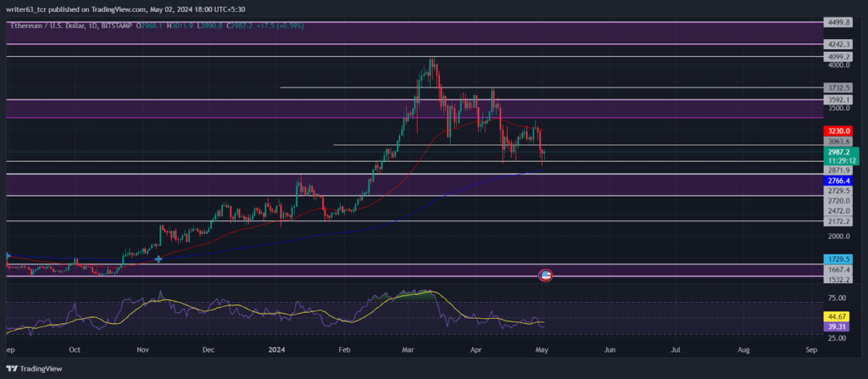Click the writer63_tcr published caption text
This screenshot has height=379, width=868.
[125, 9]
